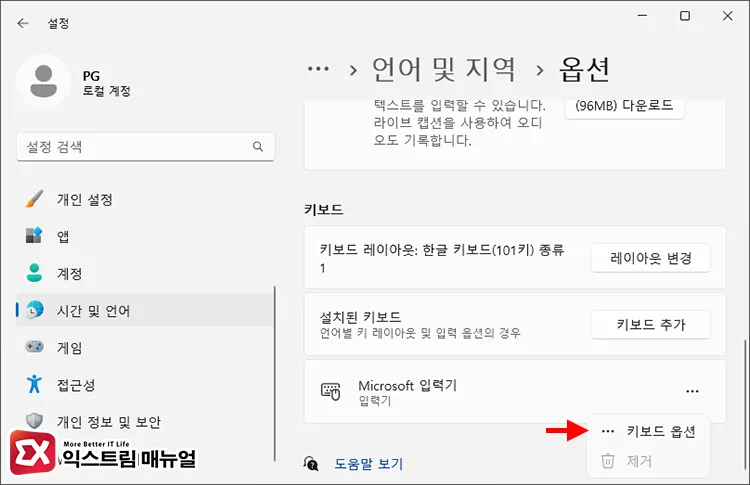The height and width of the screenshot is (485, 750).
Task: Open 개인 설정 from the sidebar
Action: 145,199
